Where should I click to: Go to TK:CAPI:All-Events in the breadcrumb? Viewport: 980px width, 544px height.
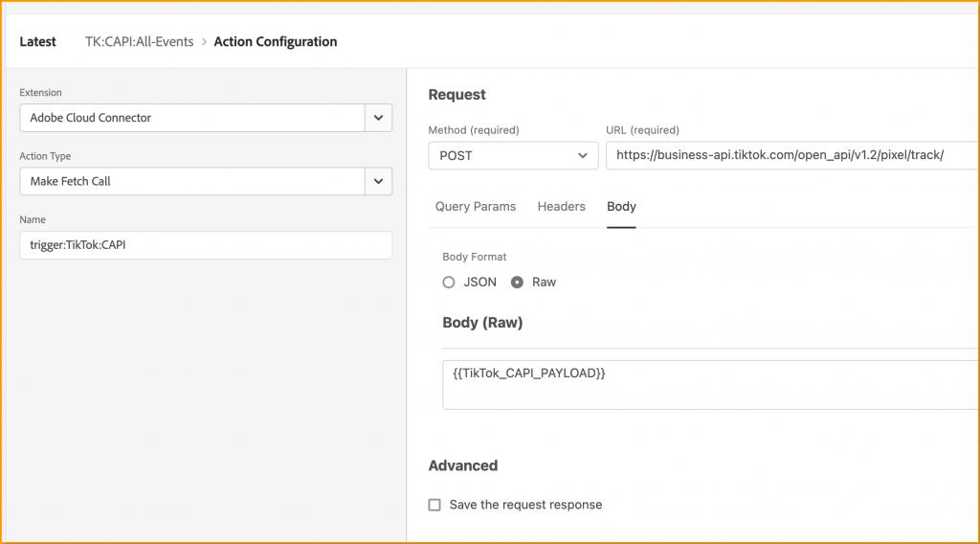coord(140,42)
